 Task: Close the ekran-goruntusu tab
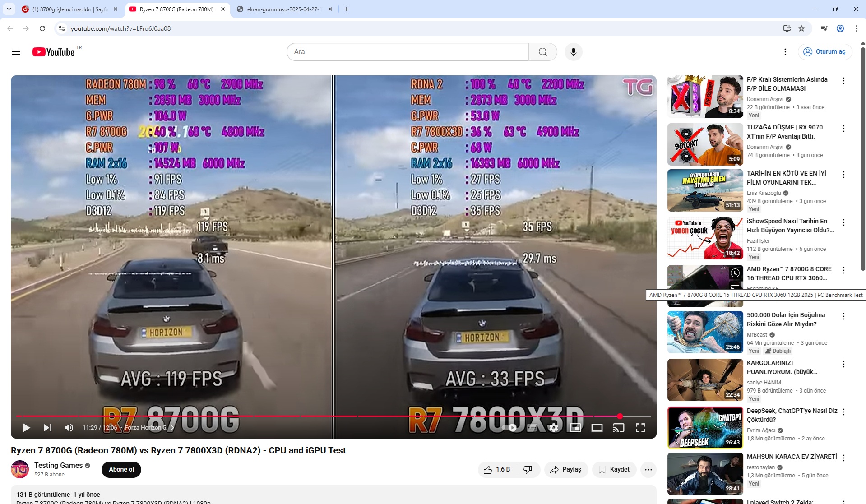pyautogui.click(x=330, y=9)
